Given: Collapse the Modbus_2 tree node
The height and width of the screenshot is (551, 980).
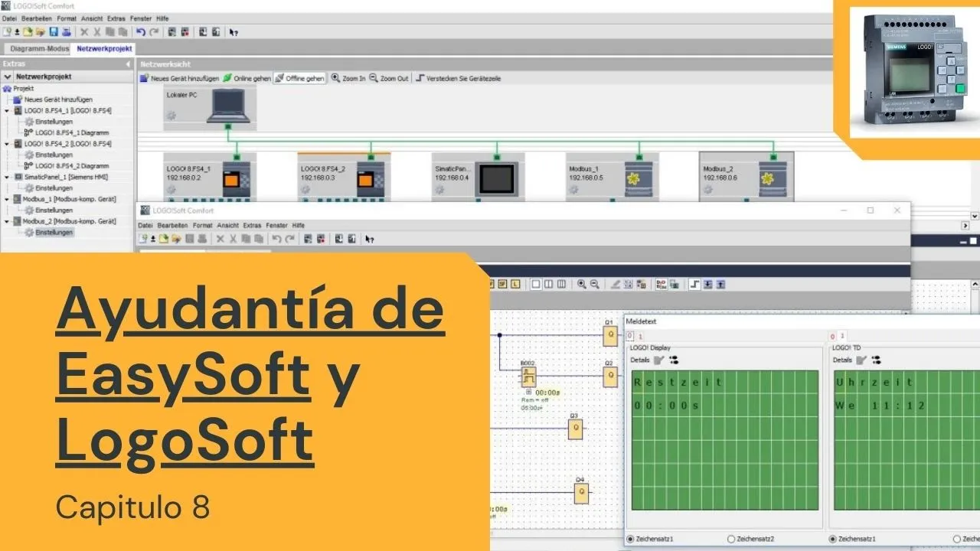Looking at the screenshot, I should (7, 221).
